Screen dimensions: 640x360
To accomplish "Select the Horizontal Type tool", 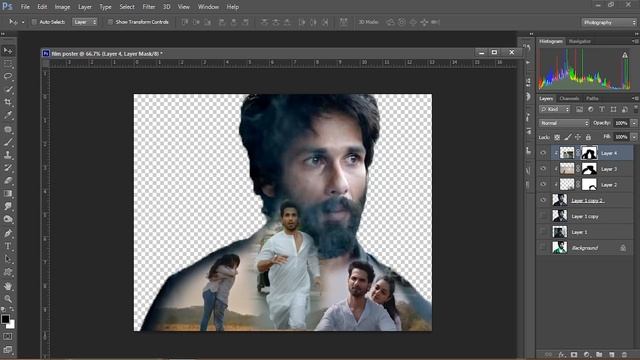I will coord(8,246).
